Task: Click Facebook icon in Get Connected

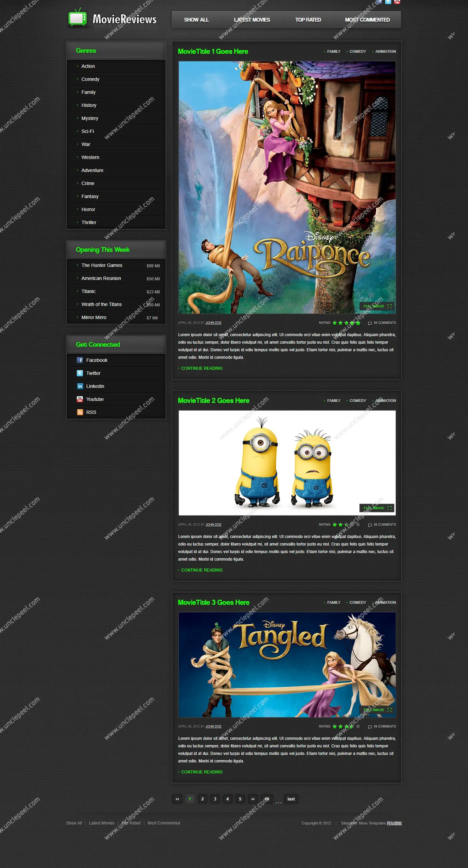Action: click(80, 360)
